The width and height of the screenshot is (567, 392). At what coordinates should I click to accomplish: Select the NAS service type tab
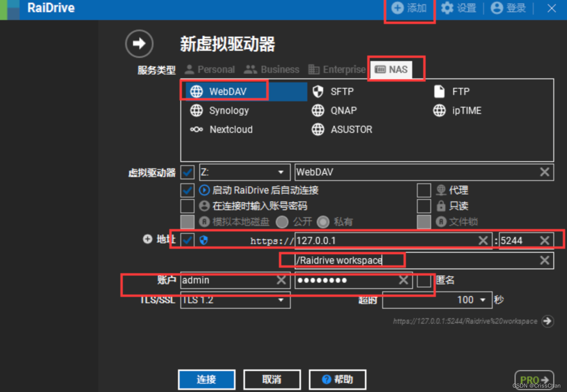pos(391,70)
